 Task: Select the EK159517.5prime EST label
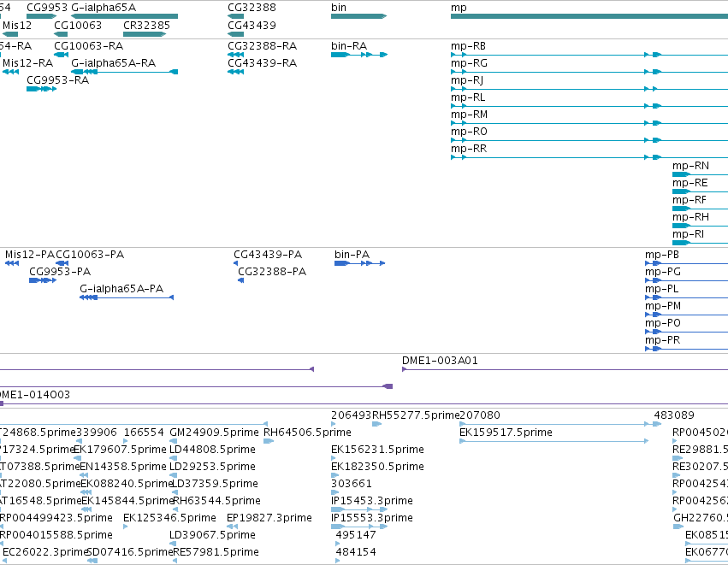(x=506, y=433)
